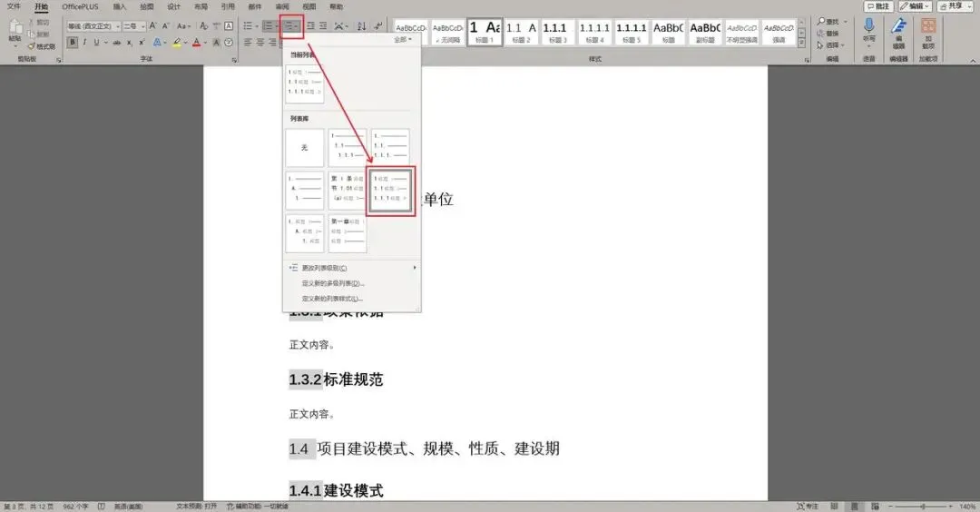Image resolution: width=980 pixels, height=512 pixels.
Task: Toggle superscript formatting
Action: (x=142, y=43)
